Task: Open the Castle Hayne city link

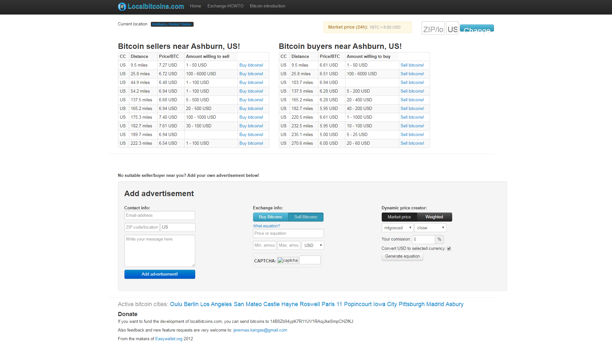Action: pyautogui.click(x=280, y=304)
